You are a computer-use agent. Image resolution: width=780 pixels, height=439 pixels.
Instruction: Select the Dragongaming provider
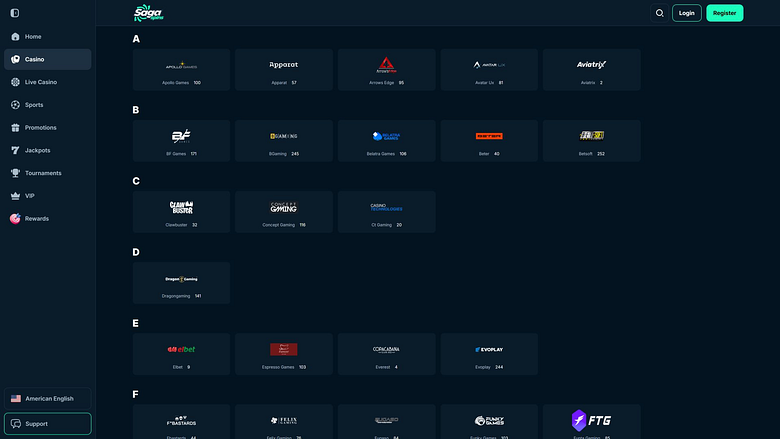181,283
